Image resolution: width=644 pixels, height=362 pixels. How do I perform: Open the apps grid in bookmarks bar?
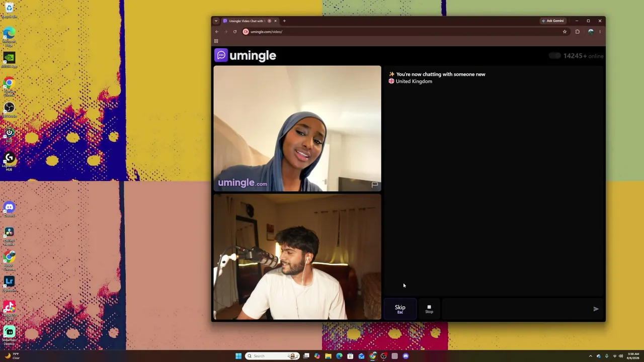point(216,41)
